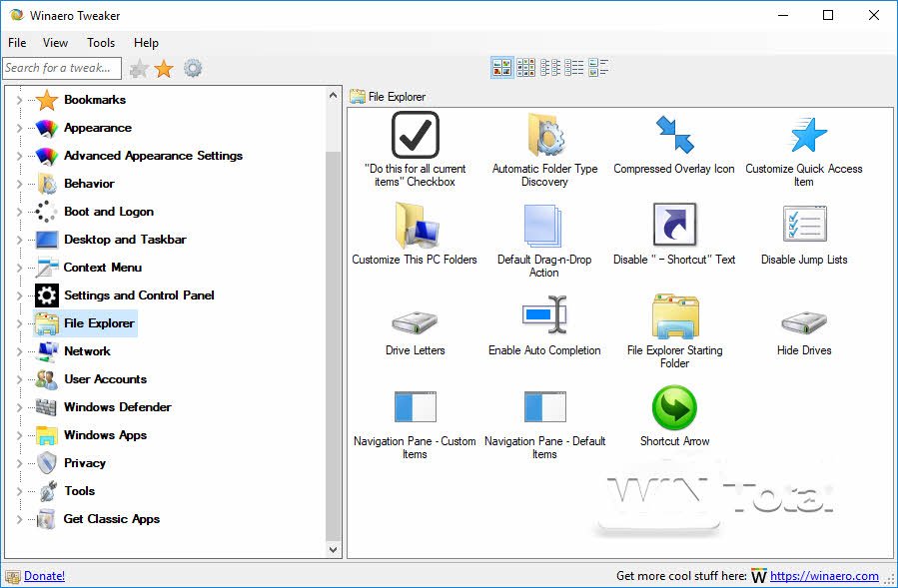Open Customize This PC Folders tweak
Image resolution: width=898 pixels, height=588 pixels.
[x=415, y=235]
